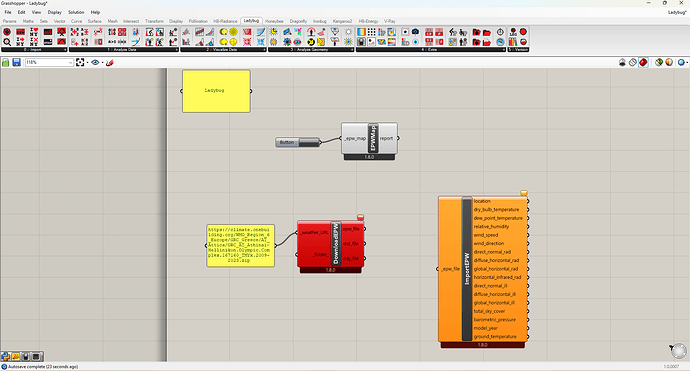
Task: Switch to the HB-Radiance tab
Action: [x=225, y=21]
